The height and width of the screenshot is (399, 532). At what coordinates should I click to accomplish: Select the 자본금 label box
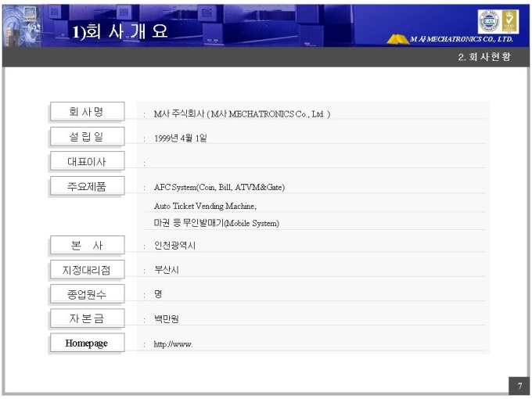pos(87,318)
